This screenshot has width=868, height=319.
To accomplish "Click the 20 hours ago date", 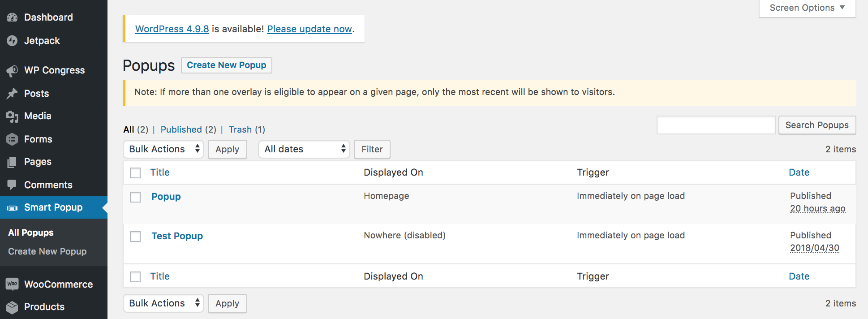I will (818, 209).
